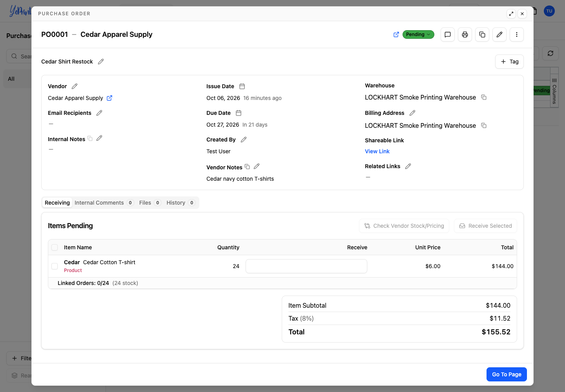Focus the Receive quantity input field
The image size is (565, 392).
pos(306,266)
